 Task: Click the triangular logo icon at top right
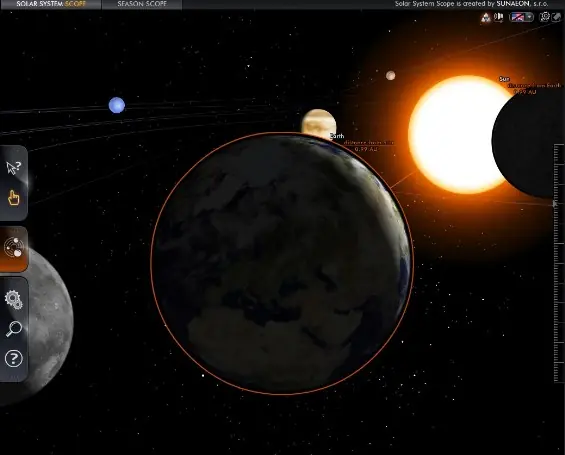tap(486, 17)
